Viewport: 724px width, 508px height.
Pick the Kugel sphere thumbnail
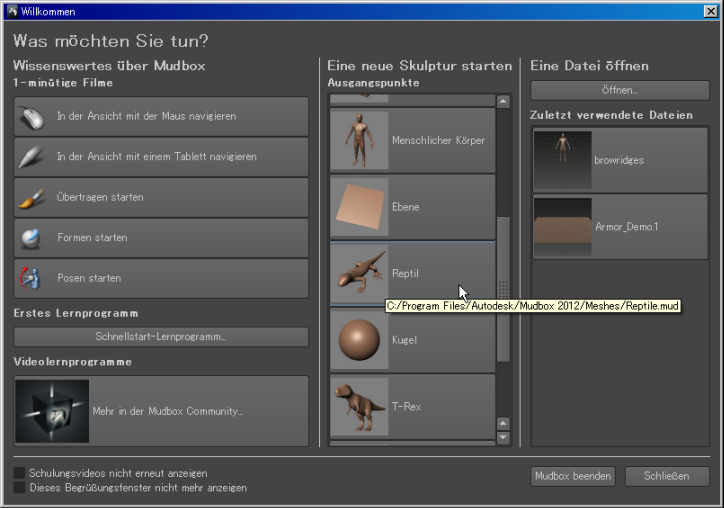pyautogui.click(x=360, y=340)
